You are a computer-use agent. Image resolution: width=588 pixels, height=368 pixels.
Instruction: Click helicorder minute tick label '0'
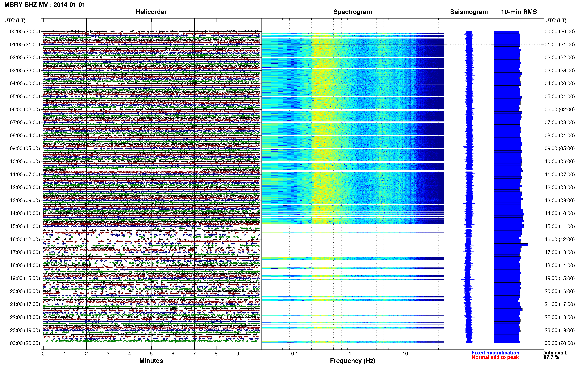click(x=43, y=354)
